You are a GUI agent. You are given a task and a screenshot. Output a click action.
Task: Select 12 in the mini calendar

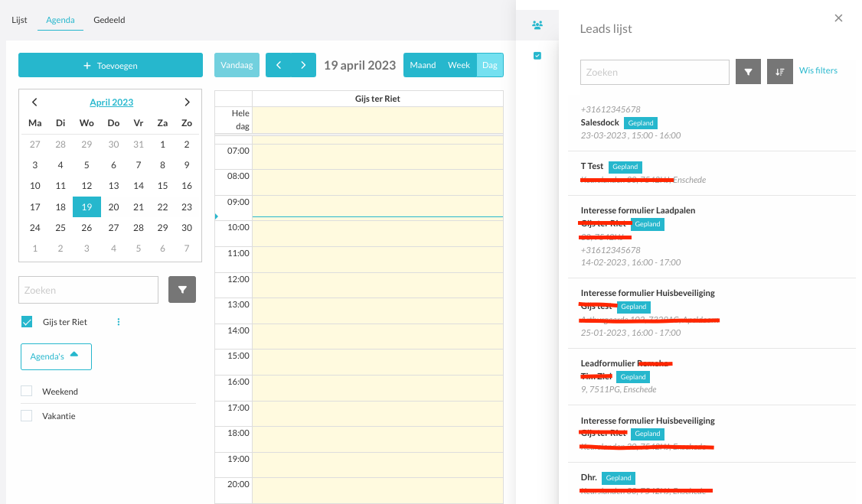pos(87,186)
